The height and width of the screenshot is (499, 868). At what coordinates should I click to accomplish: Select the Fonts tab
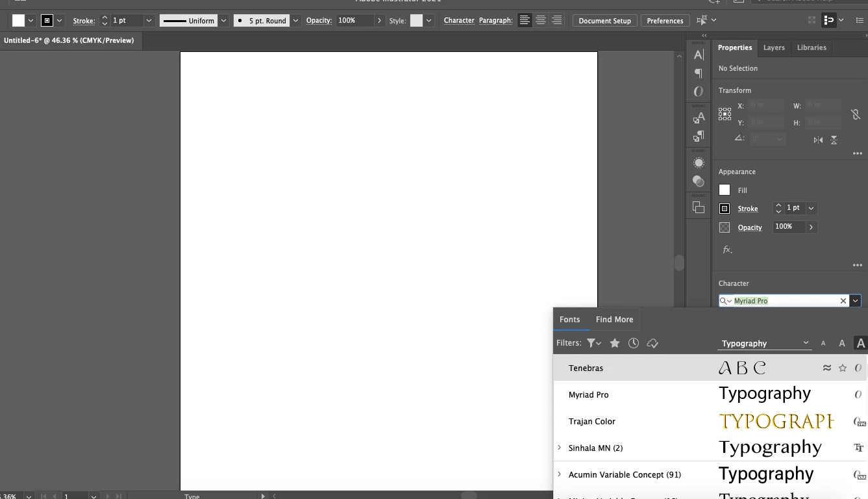[x=569, y=319]
